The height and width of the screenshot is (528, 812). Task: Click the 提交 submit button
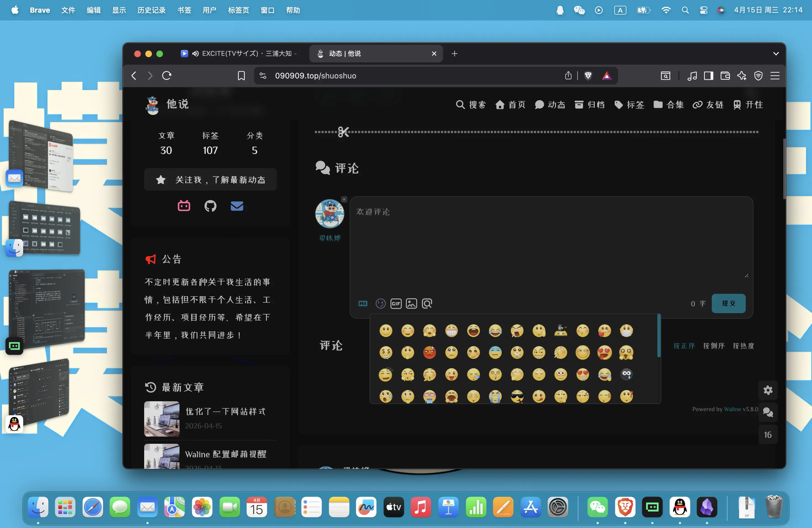click(728, 303)
